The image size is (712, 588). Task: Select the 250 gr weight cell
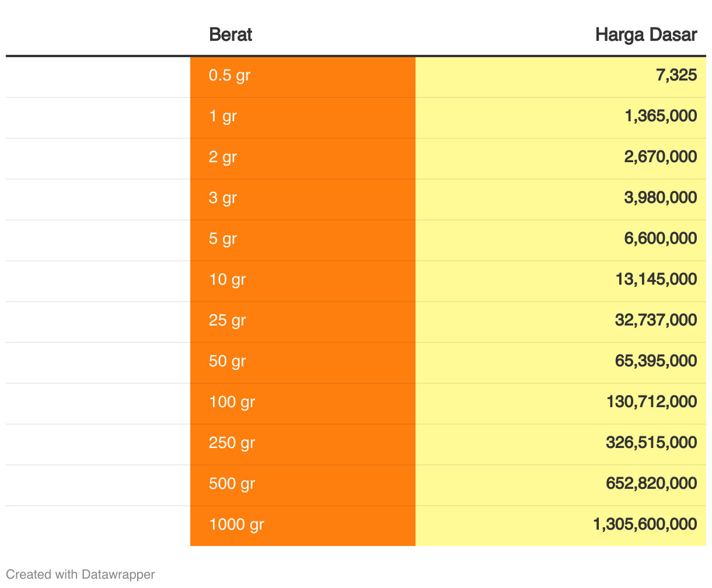232,443
